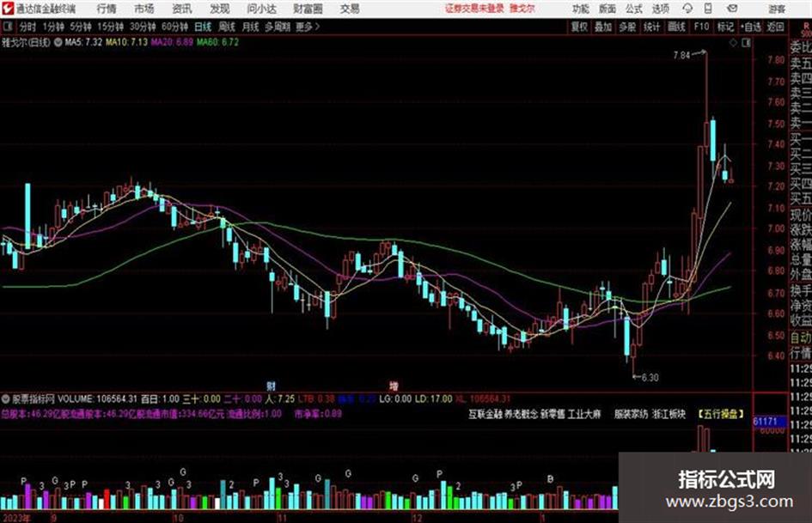Open the 财富圈 menu

click(x=308, y=9)
